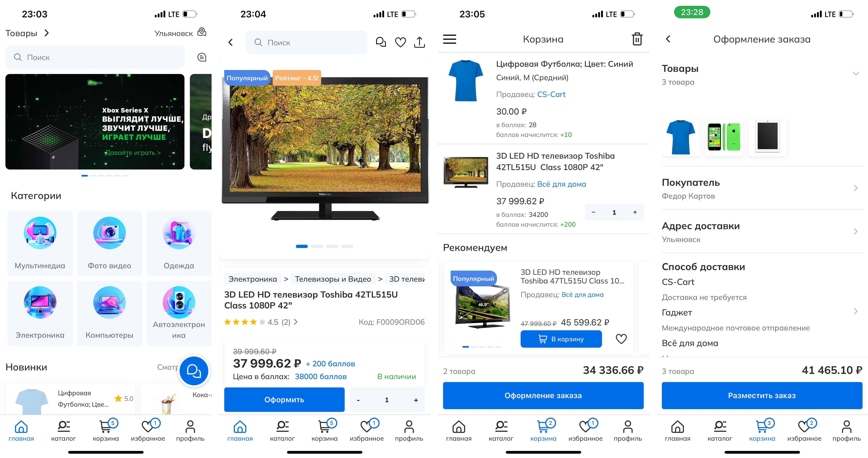Increase Toshiba TV quantity in cart
The height and width of the screenshot is (458, 868).
[635, 212]
